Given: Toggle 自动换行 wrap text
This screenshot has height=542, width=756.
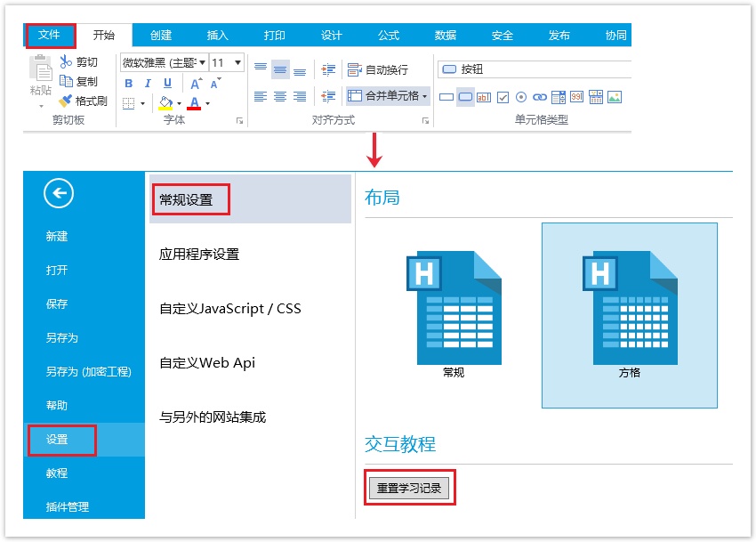Looking at the screenshot, I should point(377,70).
